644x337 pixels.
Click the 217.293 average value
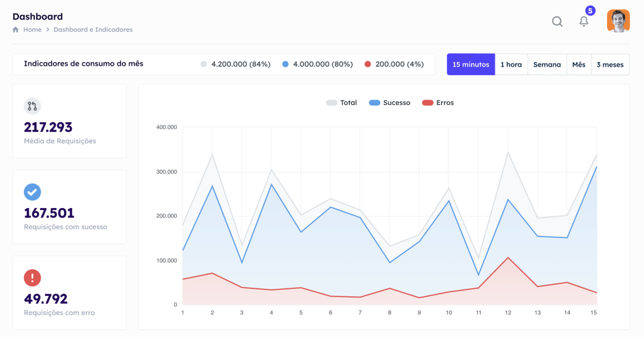tap(48, 127)
